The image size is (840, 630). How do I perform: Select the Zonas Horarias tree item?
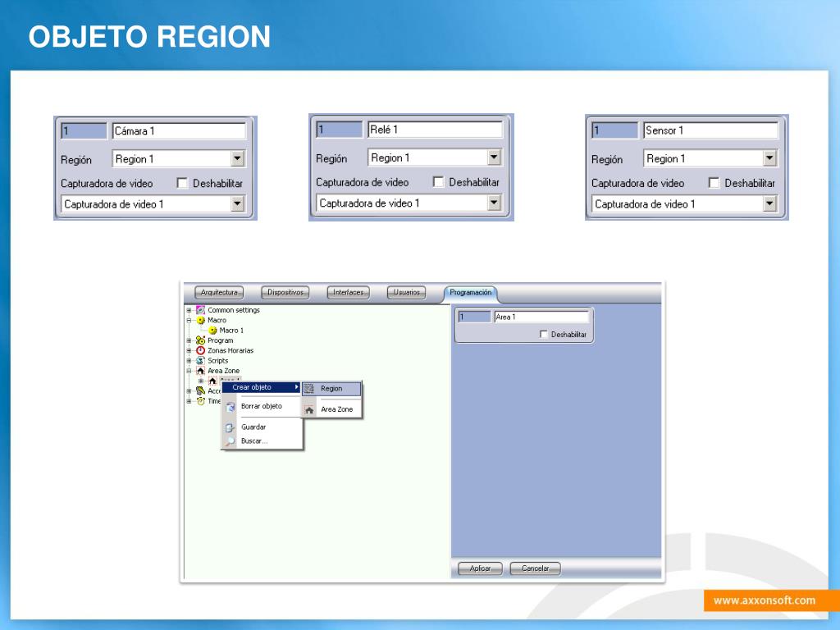(x=231, y=351)
